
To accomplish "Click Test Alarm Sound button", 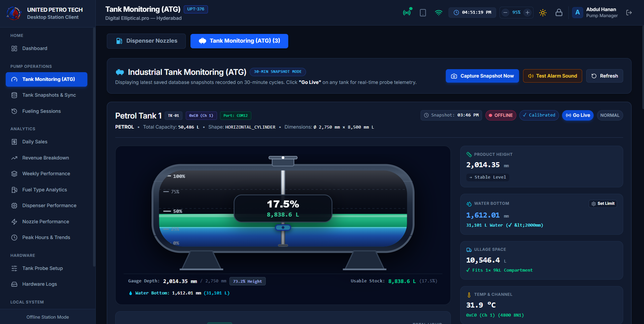I will pos(552,76).
